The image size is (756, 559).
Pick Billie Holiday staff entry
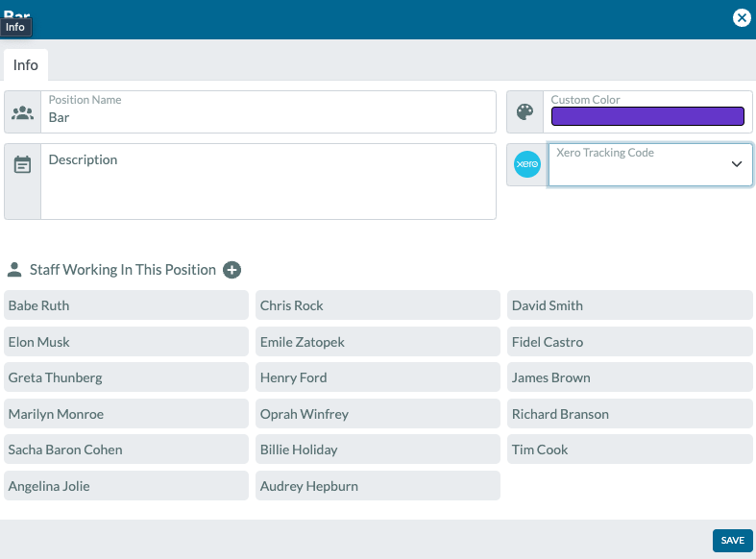[x=378, y=450]
